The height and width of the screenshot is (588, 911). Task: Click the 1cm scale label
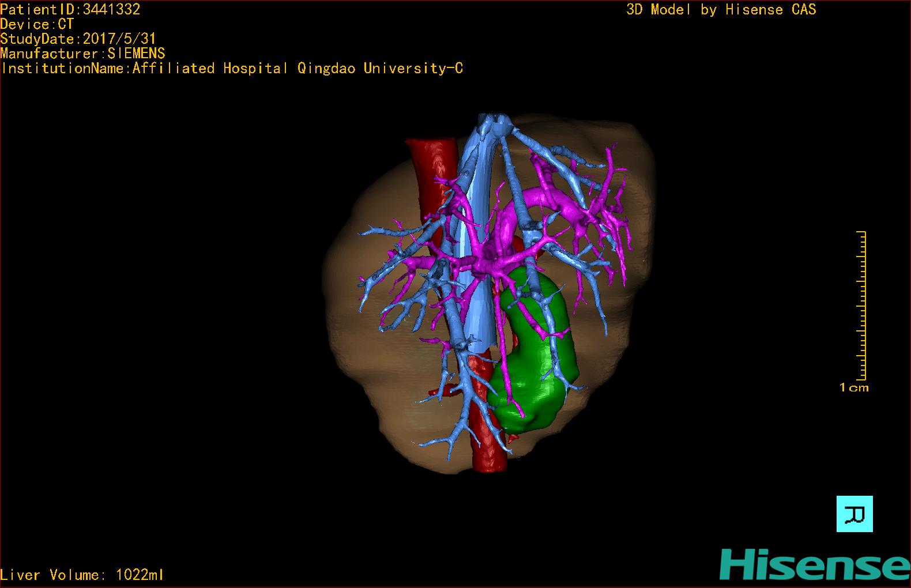click(854, 387)
